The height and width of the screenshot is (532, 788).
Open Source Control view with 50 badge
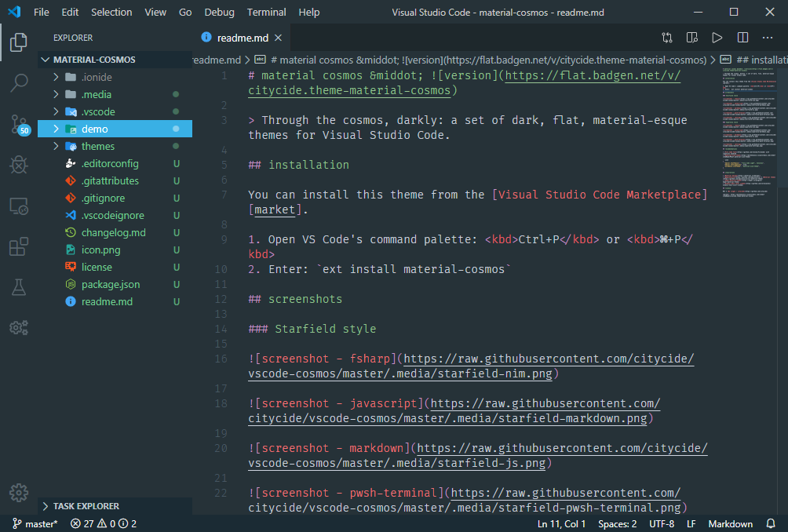pos(20,125)
